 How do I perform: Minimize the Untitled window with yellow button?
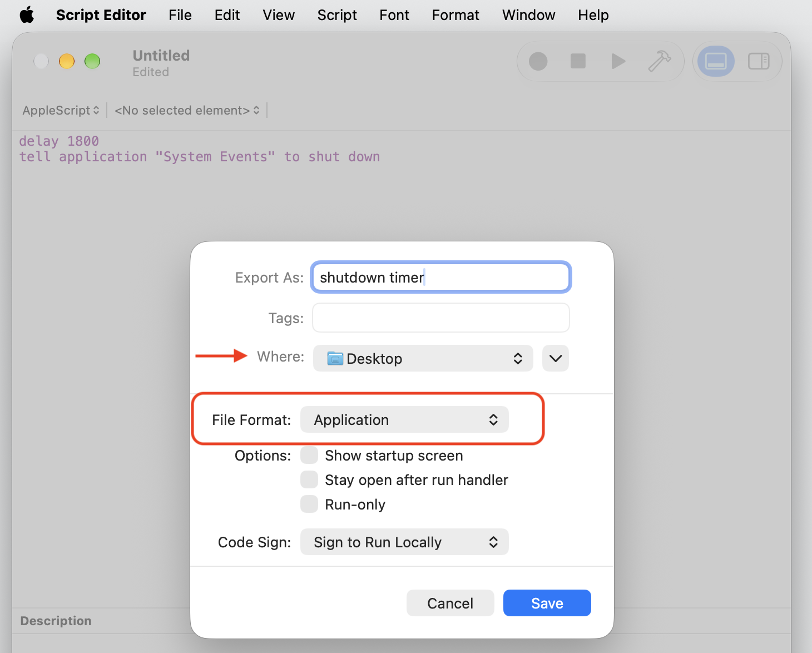click(x=67, y=61)
